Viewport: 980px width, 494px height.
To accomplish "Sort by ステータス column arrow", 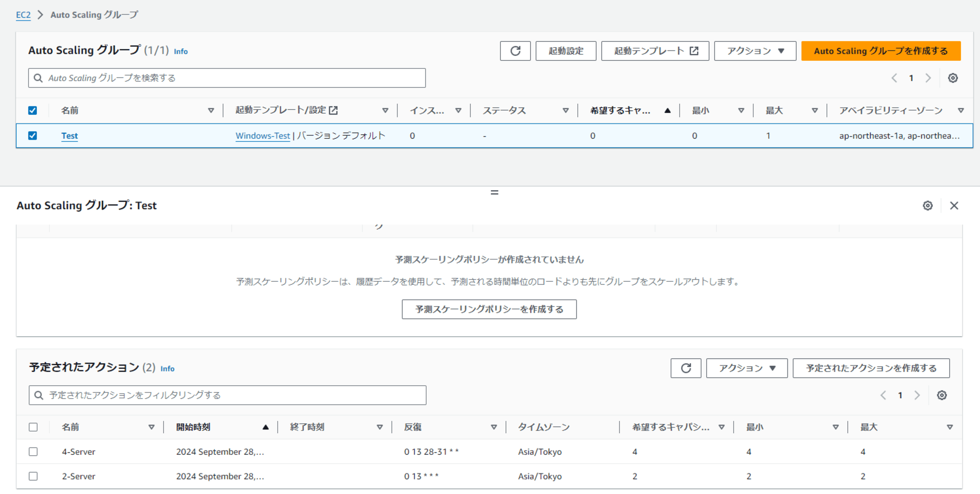I will [x=565, y=110].
